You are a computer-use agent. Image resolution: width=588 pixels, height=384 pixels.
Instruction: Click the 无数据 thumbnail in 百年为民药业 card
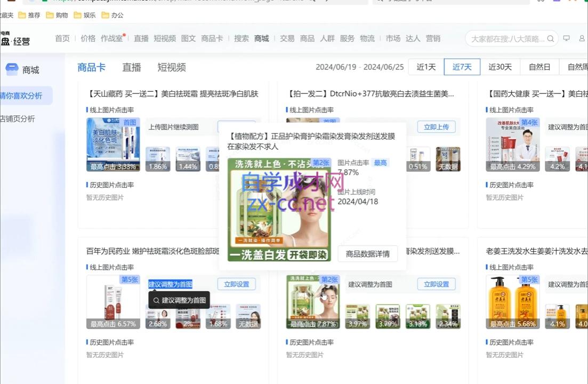point(248,316)
